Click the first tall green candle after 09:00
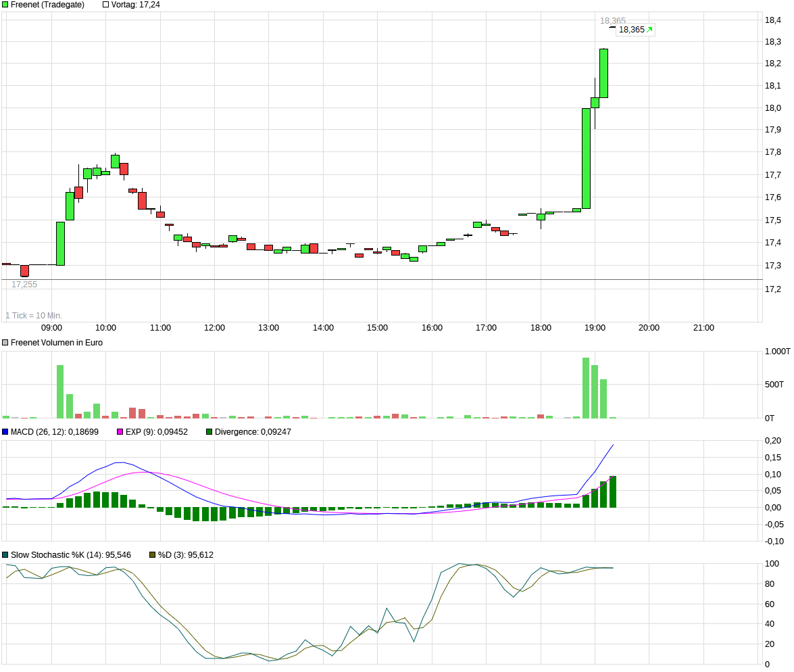The height and width of the screenshot is (672, 794). coord(60,243)
